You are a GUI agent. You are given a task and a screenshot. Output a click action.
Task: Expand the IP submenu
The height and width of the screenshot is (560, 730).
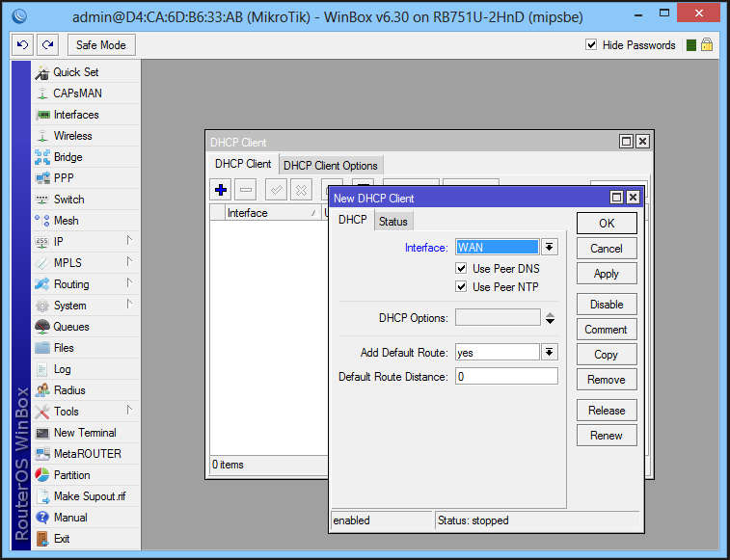129,241
